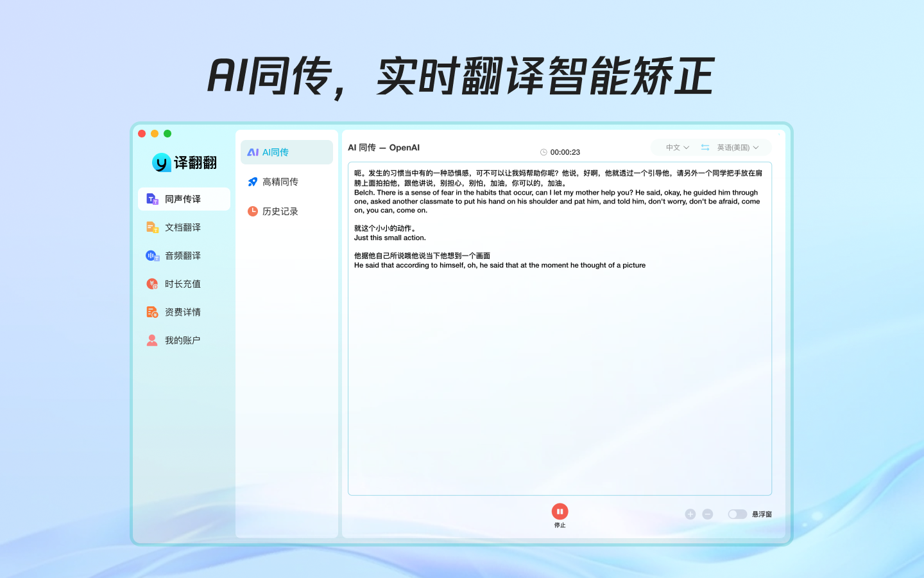Click the 时长充值 recharge icon

click(152, 284)
